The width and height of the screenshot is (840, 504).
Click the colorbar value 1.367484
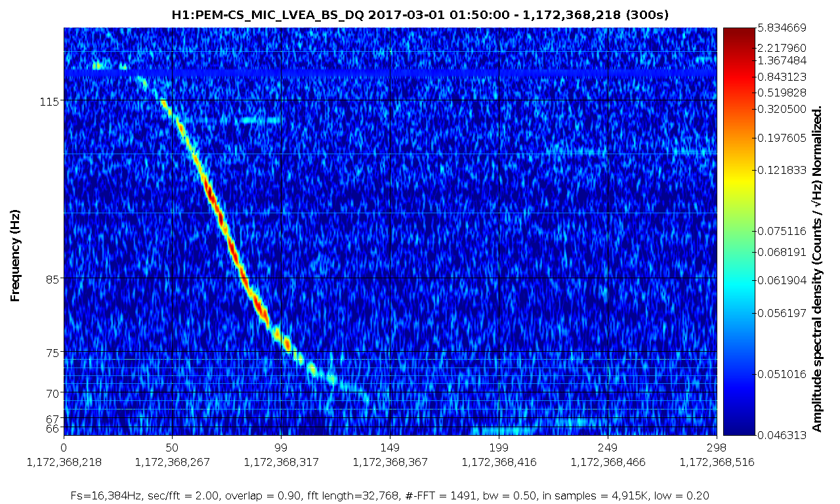pyautogui.click(x=781, y=60)
